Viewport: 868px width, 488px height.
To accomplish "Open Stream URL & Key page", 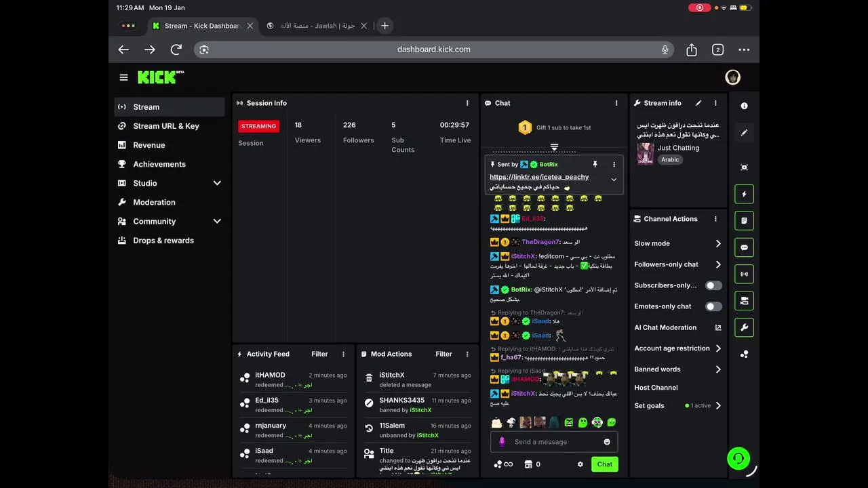I will (x=170, y=126).
